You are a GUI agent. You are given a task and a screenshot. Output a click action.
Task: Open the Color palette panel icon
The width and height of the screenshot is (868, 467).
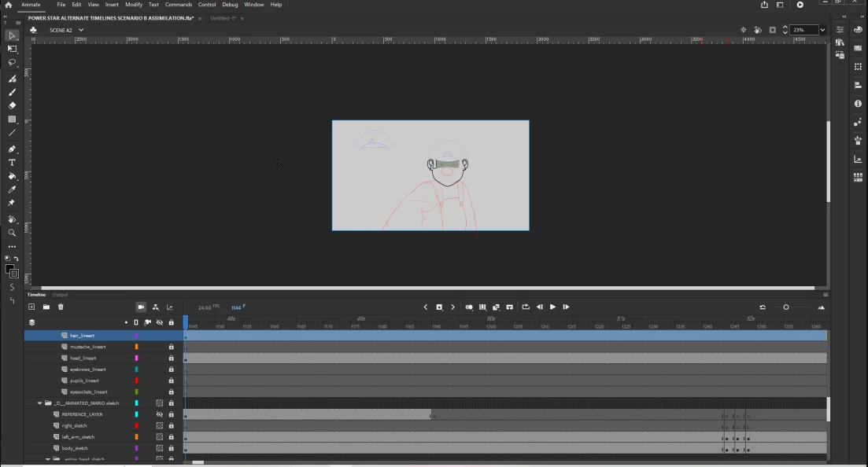pos(858,29)
